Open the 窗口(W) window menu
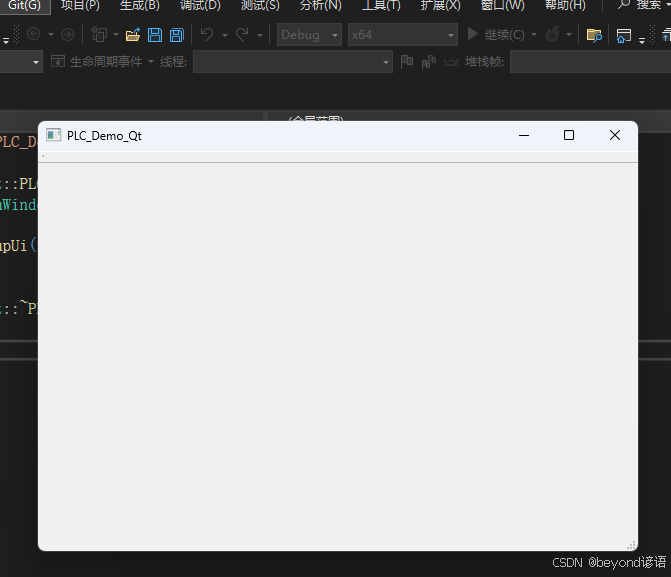Viewport: 671px width, 577px height. click(502, 5)
